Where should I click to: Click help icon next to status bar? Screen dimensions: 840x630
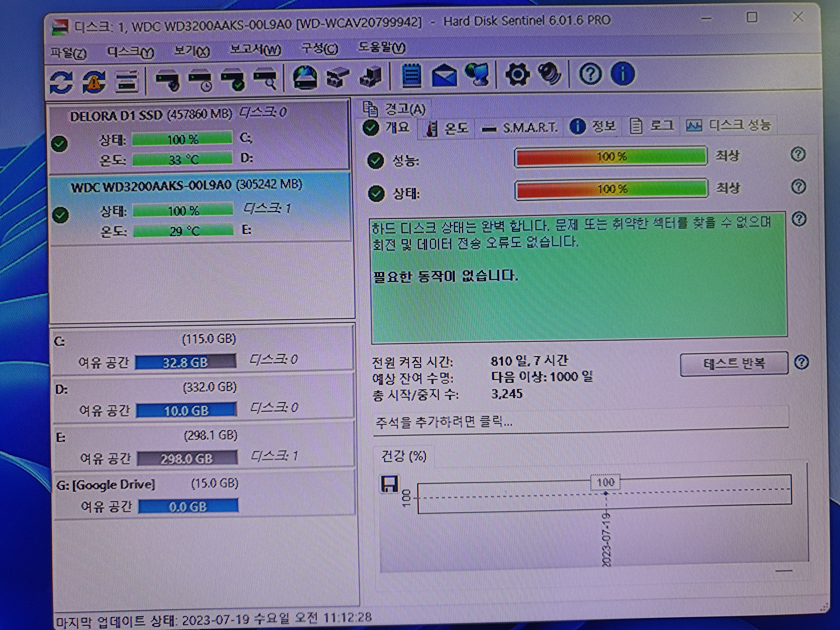coord(798,186)
